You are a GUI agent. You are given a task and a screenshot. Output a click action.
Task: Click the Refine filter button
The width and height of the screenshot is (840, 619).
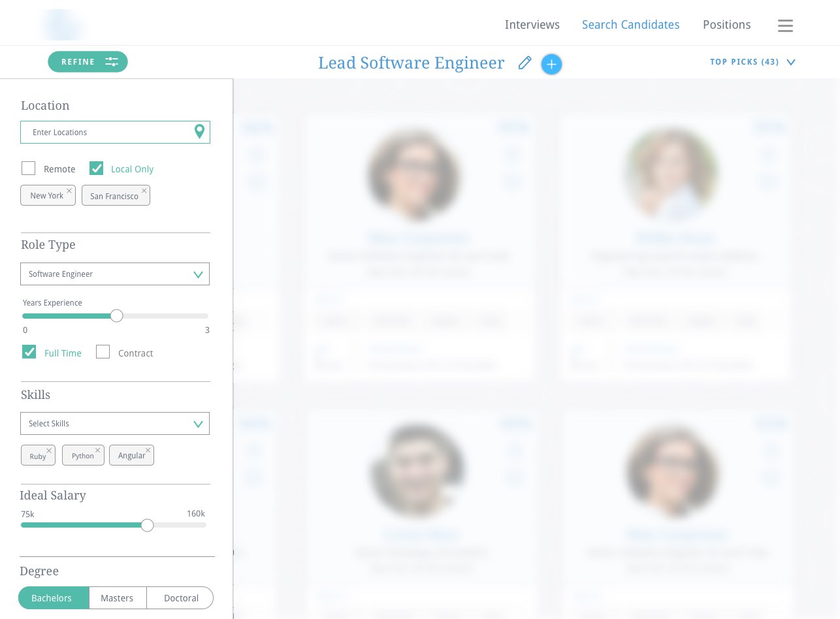tap(88, 62)
